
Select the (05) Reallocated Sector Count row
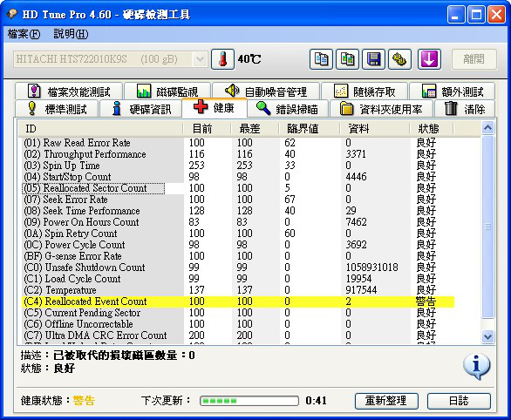[x=238, y=188]
